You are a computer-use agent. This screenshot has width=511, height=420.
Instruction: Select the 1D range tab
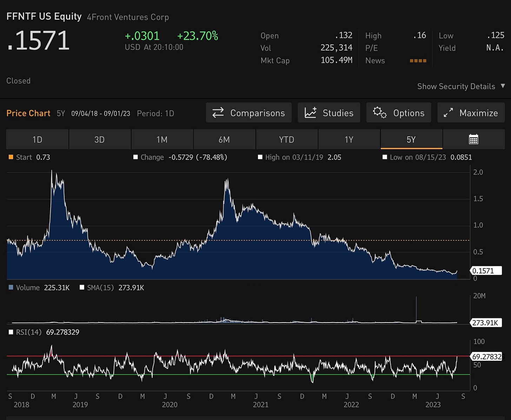[37, 140]
